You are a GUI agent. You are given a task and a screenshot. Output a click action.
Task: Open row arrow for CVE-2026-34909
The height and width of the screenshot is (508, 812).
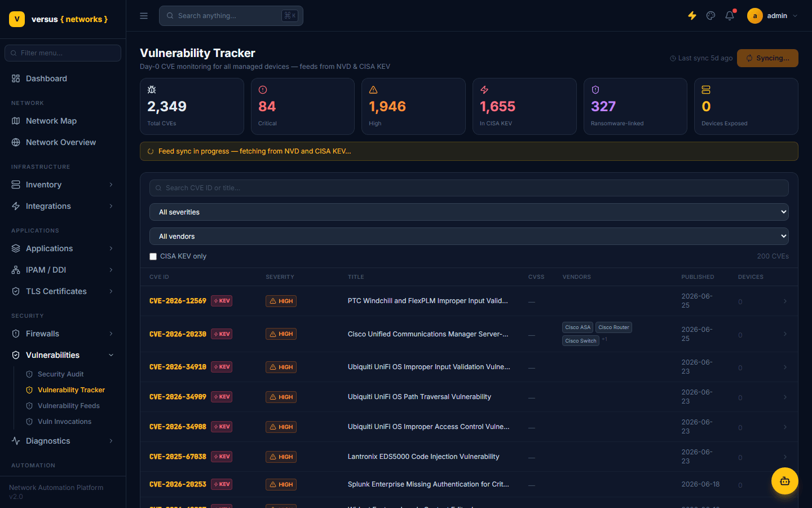pos(785,397)
